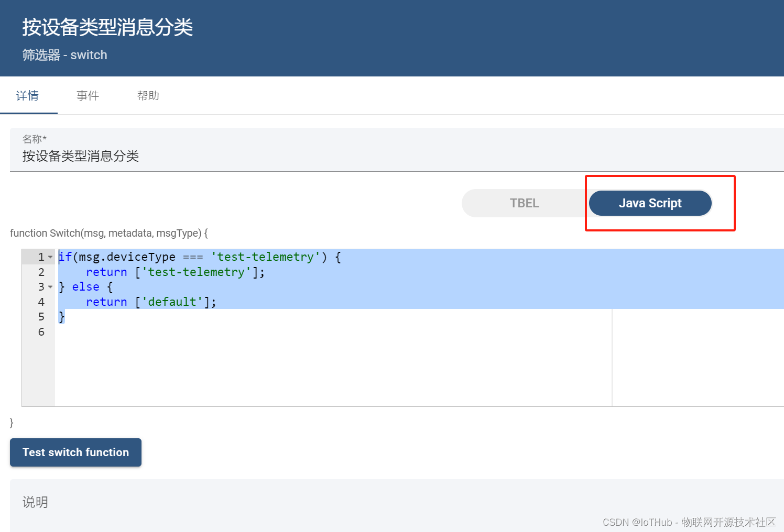Collapse code fold arrow on line 3

point(50,287)
